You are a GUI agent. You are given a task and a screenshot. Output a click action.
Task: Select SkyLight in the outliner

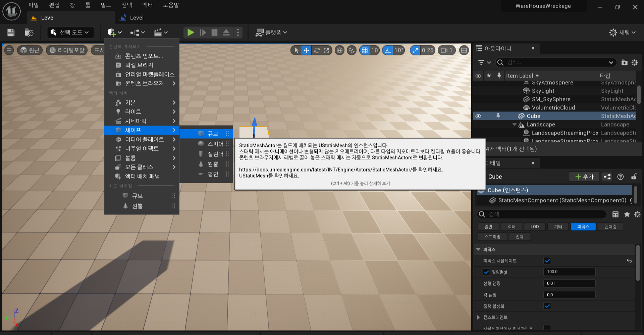pyautogui.click(x=543, y=91)
